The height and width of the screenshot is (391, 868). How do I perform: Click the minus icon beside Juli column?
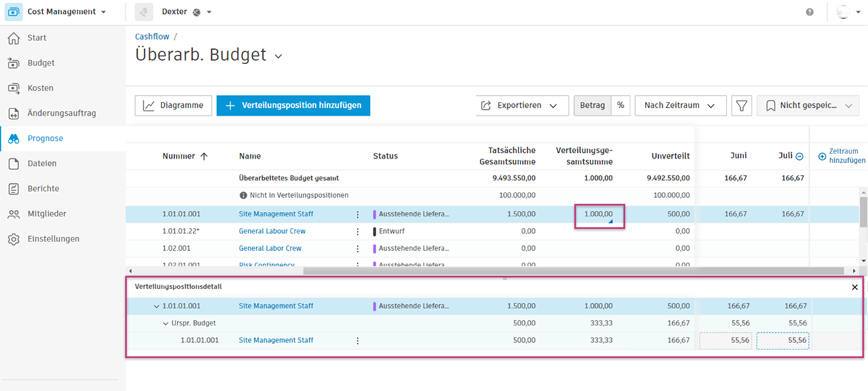(x=799, y=157)
